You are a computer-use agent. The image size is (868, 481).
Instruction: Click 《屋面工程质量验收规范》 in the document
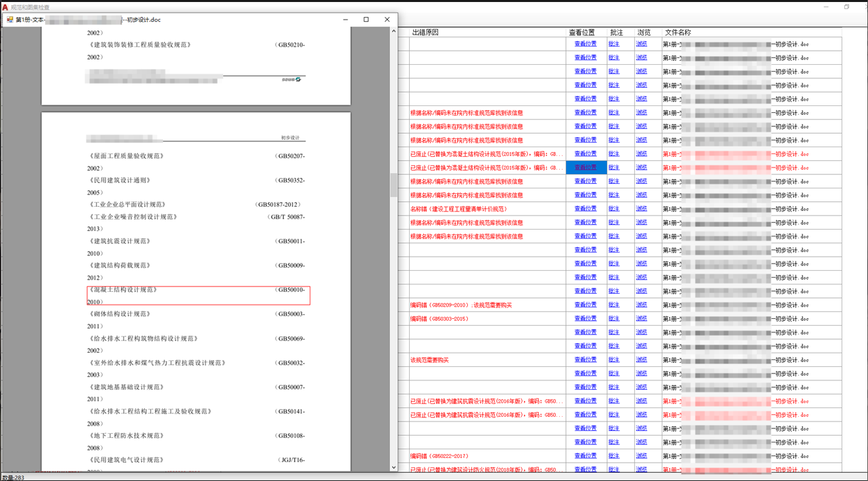[126, 156]
